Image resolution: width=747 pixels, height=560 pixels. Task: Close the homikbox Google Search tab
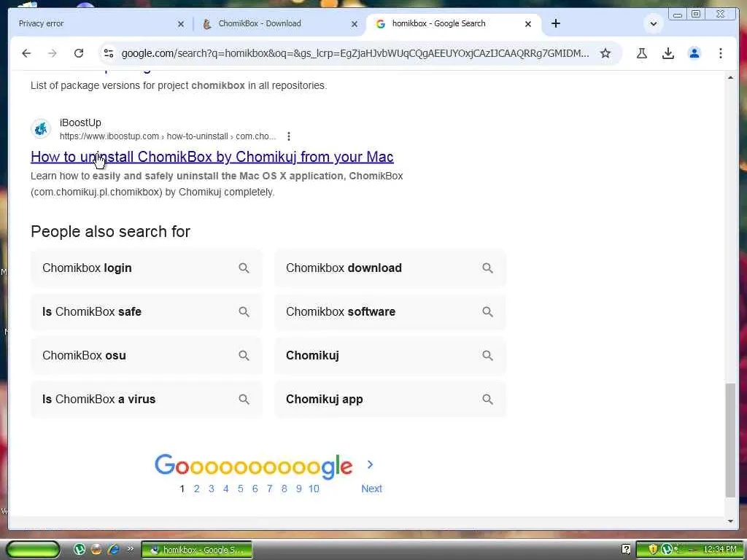tap(528, 24)
